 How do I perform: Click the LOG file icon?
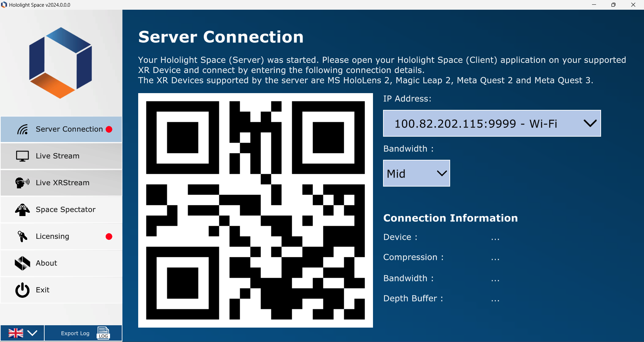point(103,333)
